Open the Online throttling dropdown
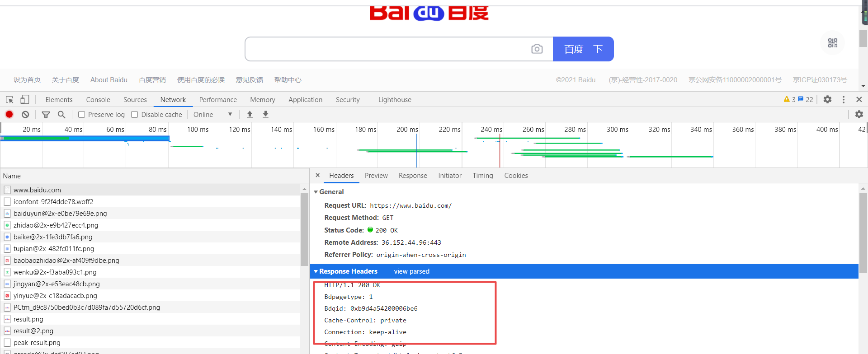This screenshot has height=354, width=868. [212, 115]
